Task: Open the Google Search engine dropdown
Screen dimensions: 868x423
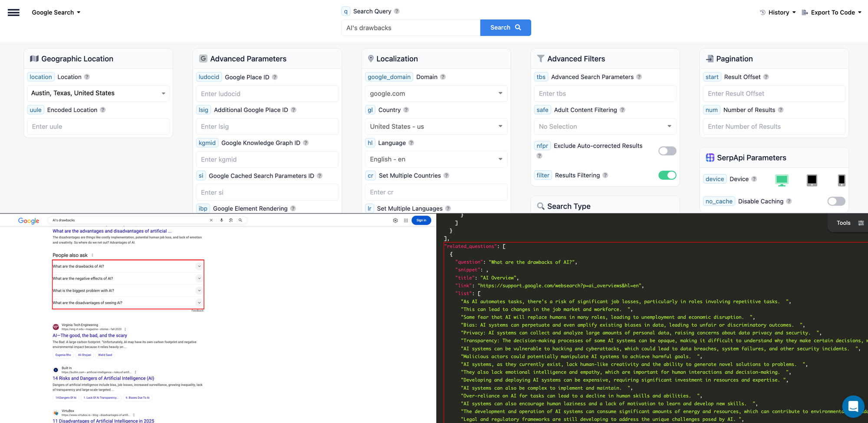Action: (x=56, y=13)
